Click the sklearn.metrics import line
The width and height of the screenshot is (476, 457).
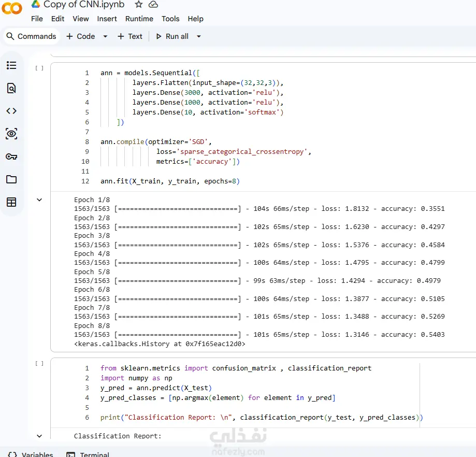pos(236,368)
